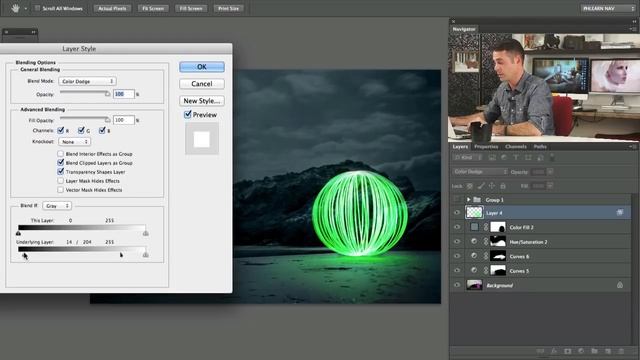
Task: Click the add layer style fx icon
Action: tap(554, 351)
